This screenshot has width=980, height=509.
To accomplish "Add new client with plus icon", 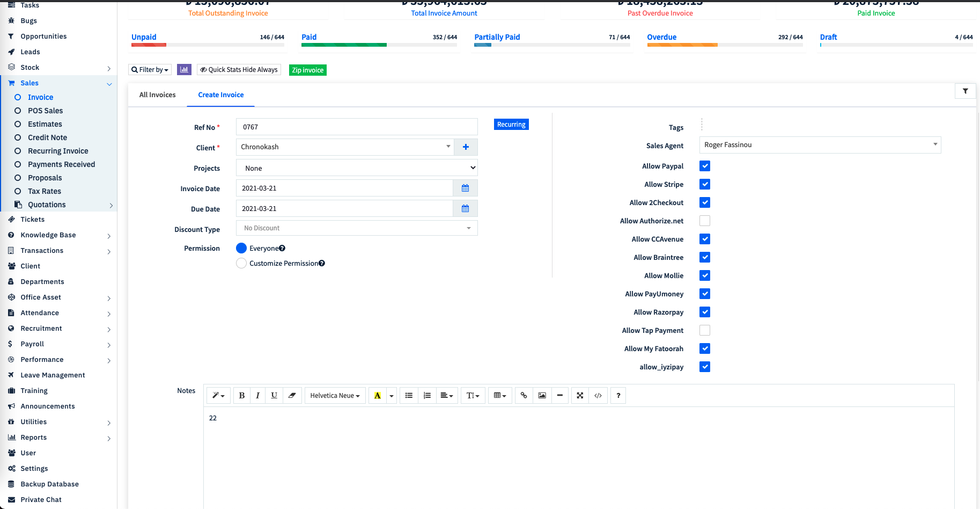I will click(466, 147).
